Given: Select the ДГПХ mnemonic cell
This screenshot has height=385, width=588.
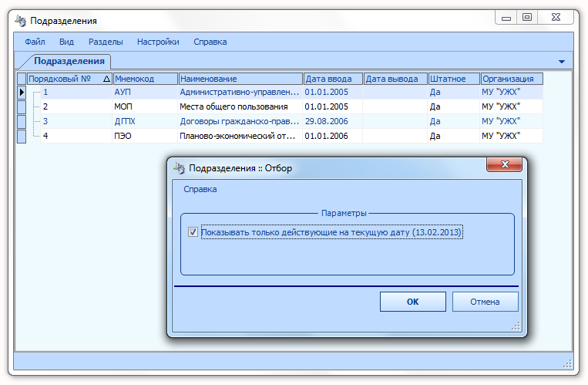Looking at the screenshot, I should click(x=145, y=121).
